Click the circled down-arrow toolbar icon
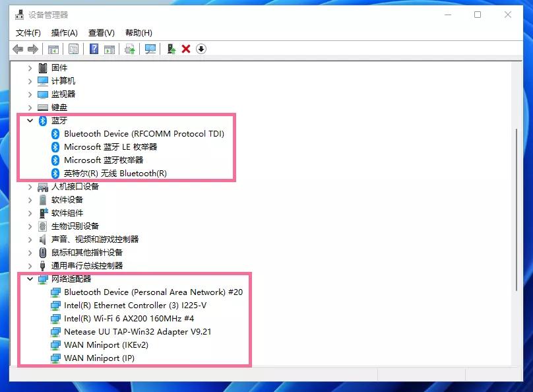Screen dimensions: 533x392 (x=201, y=49)
